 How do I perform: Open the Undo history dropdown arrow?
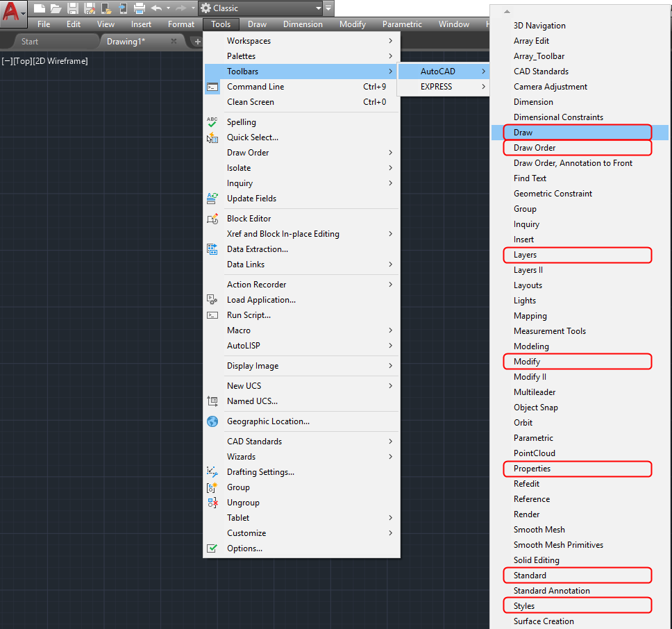pos(168,8)
